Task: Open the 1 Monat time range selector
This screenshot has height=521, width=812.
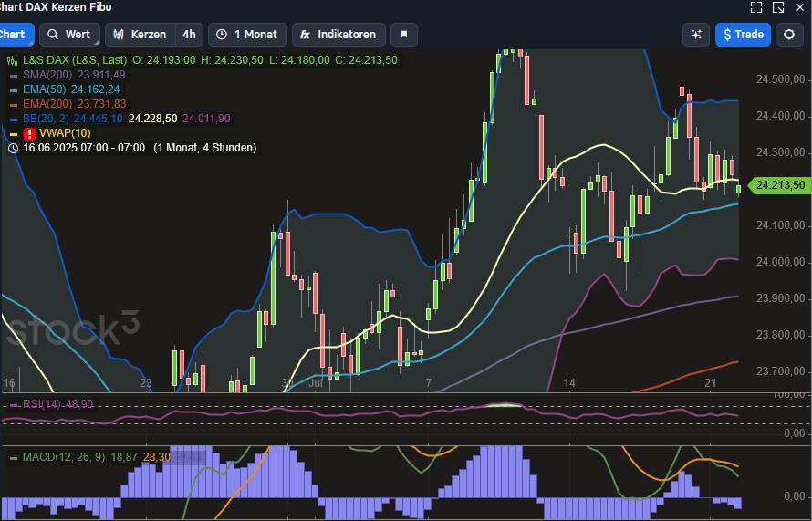Action: [247, 35]
